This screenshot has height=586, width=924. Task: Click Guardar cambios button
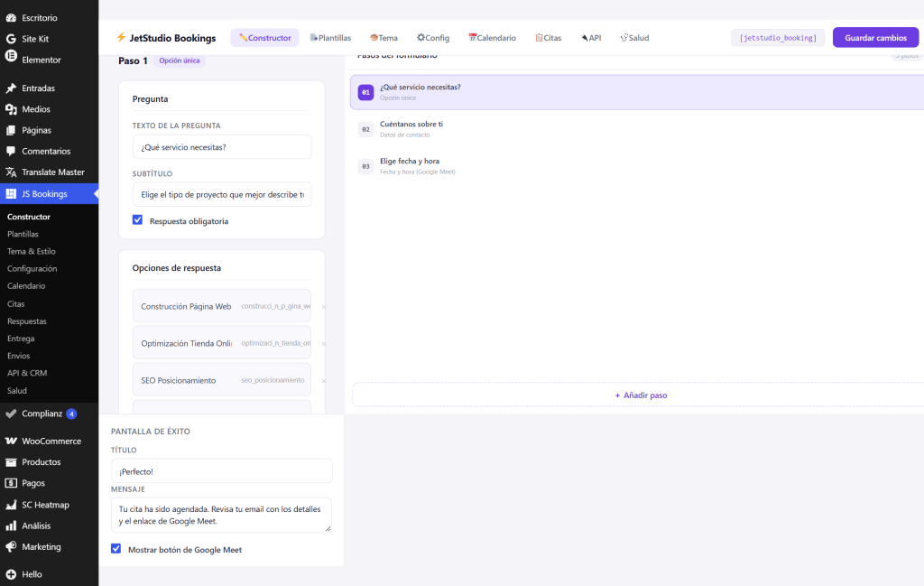[x=875, y=38]
